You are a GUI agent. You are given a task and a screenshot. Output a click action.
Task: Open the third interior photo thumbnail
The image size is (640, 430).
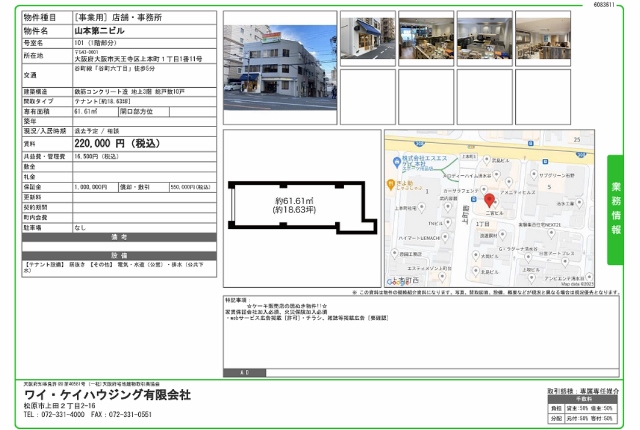[x=484, y=38]
